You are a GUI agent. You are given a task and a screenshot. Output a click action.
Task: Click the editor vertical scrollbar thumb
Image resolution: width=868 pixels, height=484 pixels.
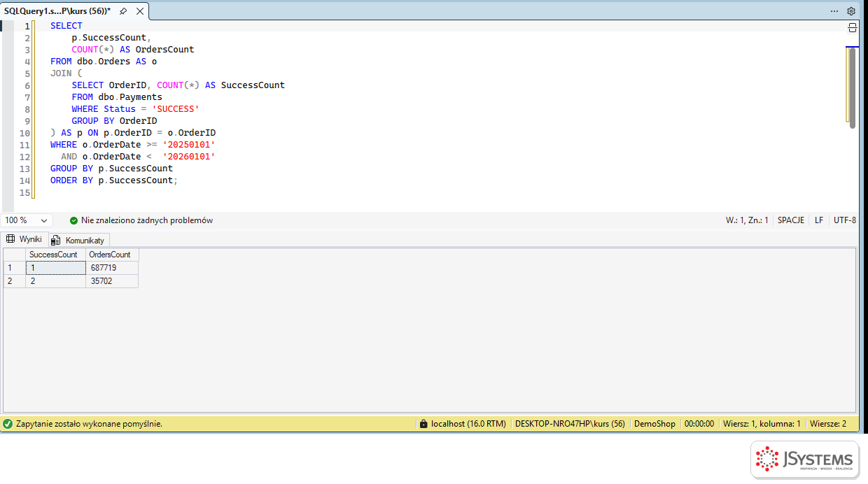(x=853, y=87)
